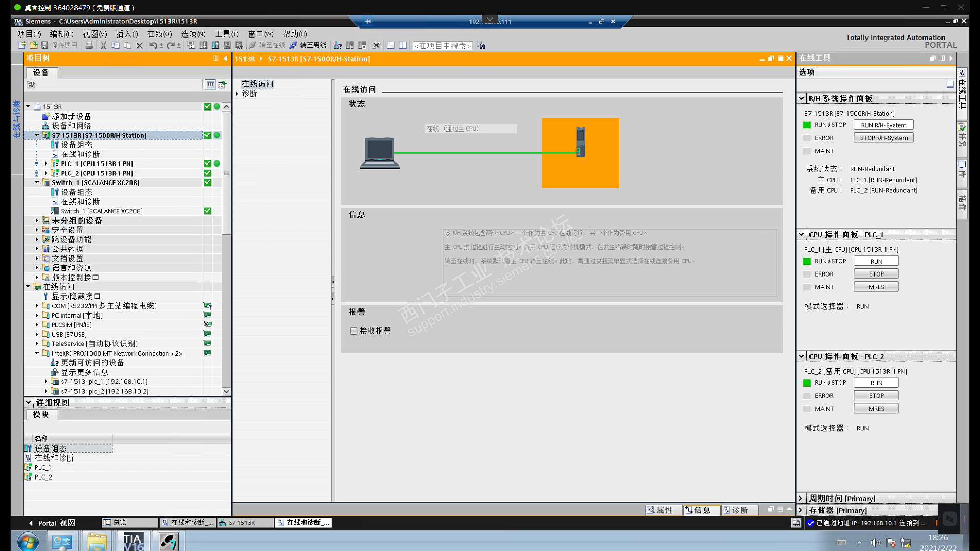Tick the 接收报警 checkbox
This screenshot has width=980, height=551.
(x=354, y=330)
